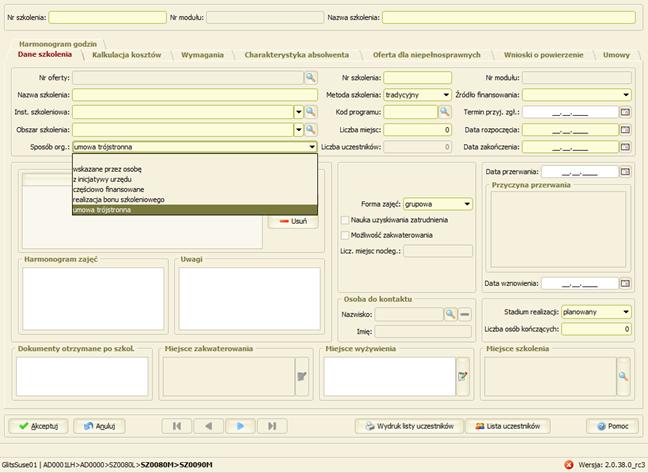The height and width of the screenshot is (473, 648).
Task: Expand the Obszar szkolenia dropdown arrow
Action: coord(299,130)
